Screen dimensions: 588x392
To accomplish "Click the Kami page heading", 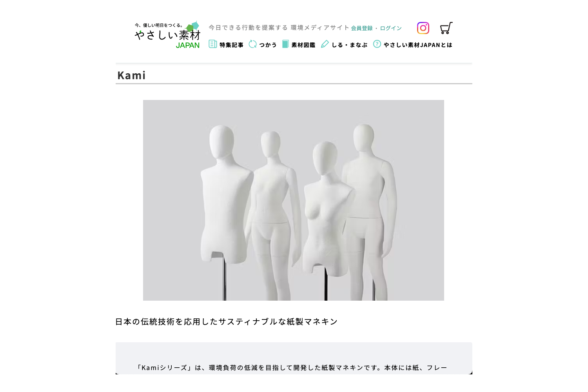I will (132, 75).
